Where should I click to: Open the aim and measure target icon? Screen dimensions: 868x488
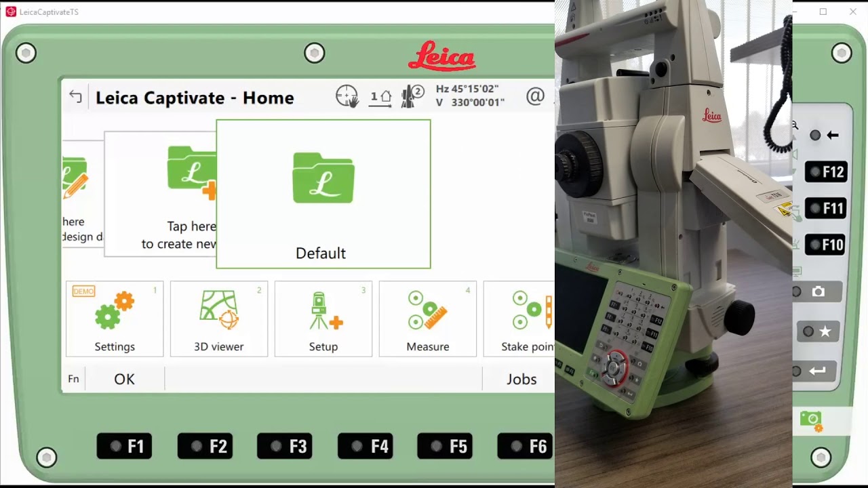[347, 97]
